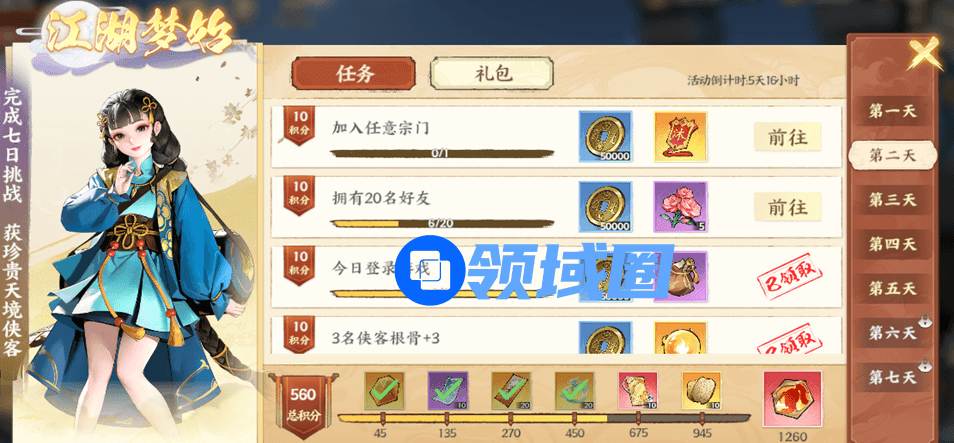Image resolution: width=954 pixels, height=443 pixels.
Task: Select the locked 第七天 day tab
Action: tap(892, 377)
